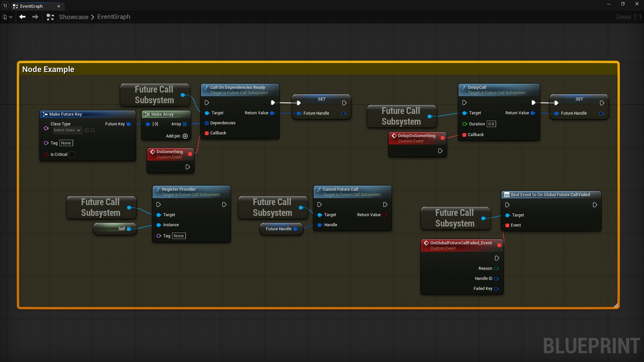Edit the Duration 0.0 value field

491,124
